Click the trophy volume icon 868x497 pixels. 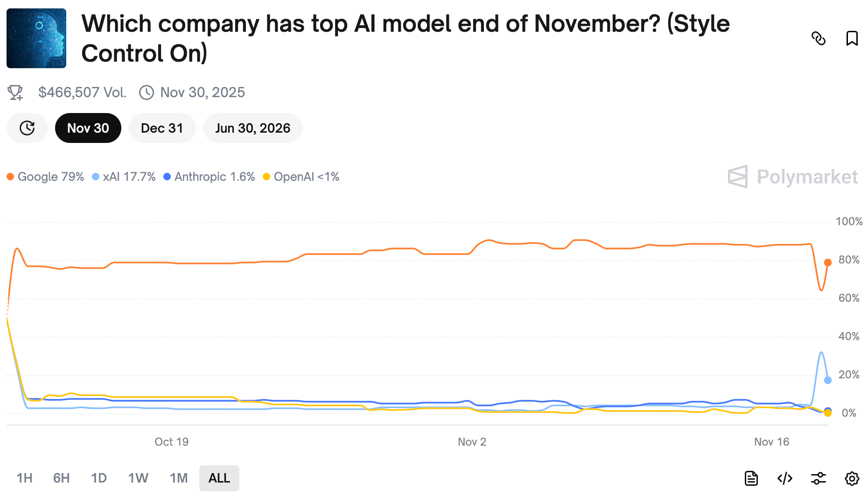(15, 92)
